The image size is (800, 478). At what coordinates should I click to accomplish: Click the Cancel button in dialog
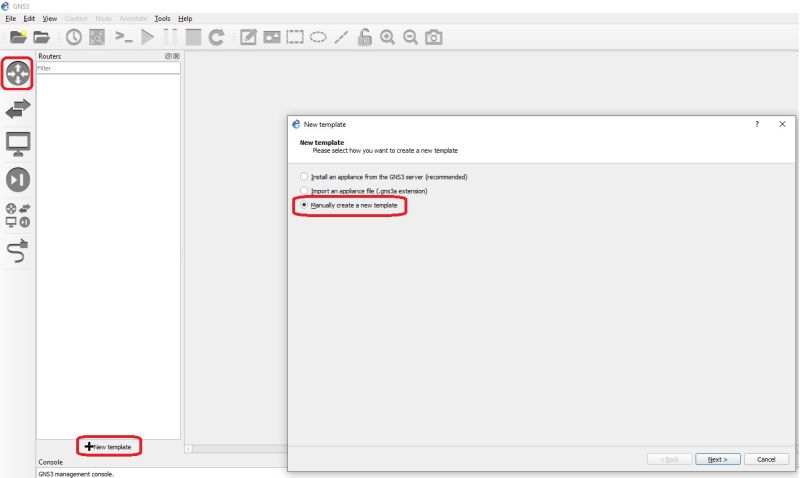point(766,459)
